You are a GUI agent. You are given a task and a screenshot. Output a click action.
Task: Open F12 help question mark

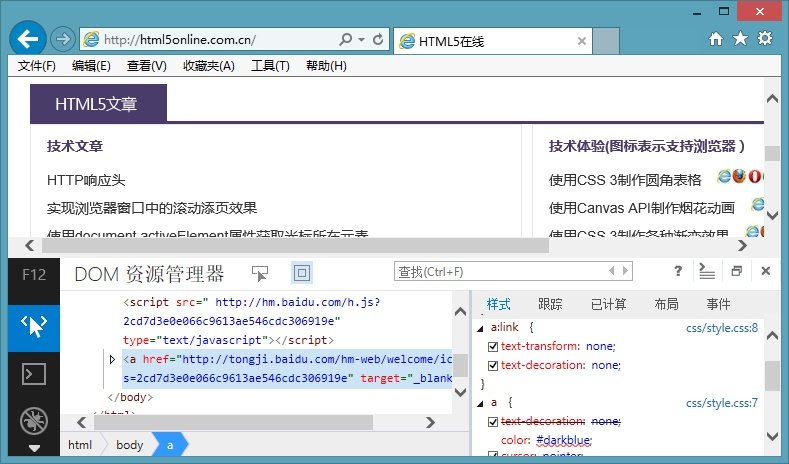(x=678, y=271)
